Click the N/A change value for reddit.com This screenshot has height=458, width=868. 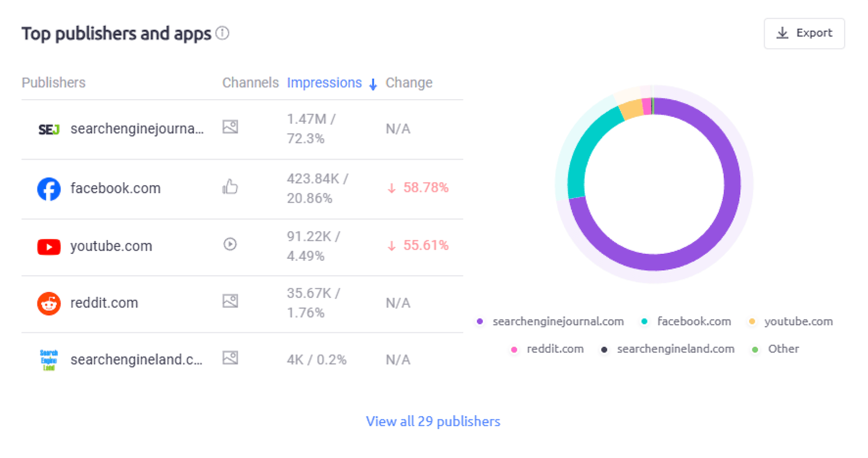coord(398,303)
